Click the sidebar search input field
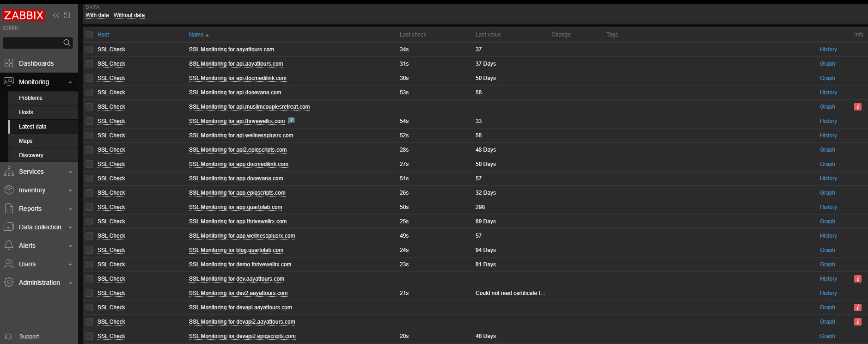The image size is (868, 344). pyautogui.click(x=32, y=43)
